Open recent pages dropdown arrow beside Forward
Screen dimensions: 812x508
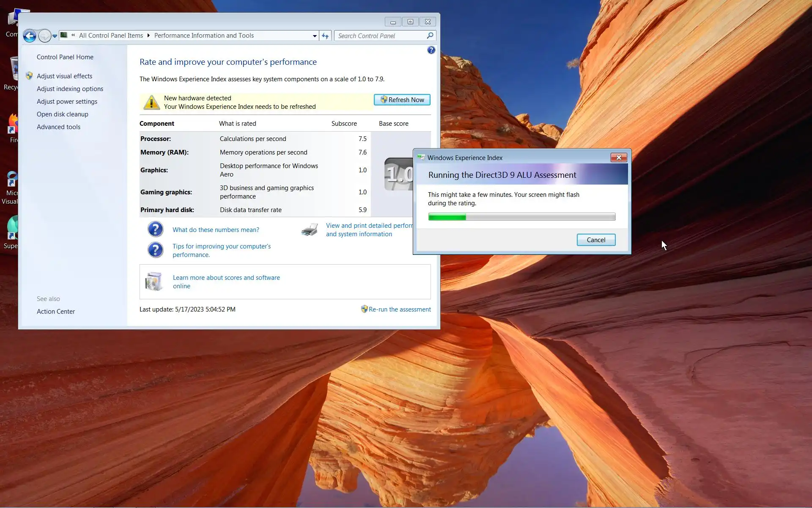(55, 36)
